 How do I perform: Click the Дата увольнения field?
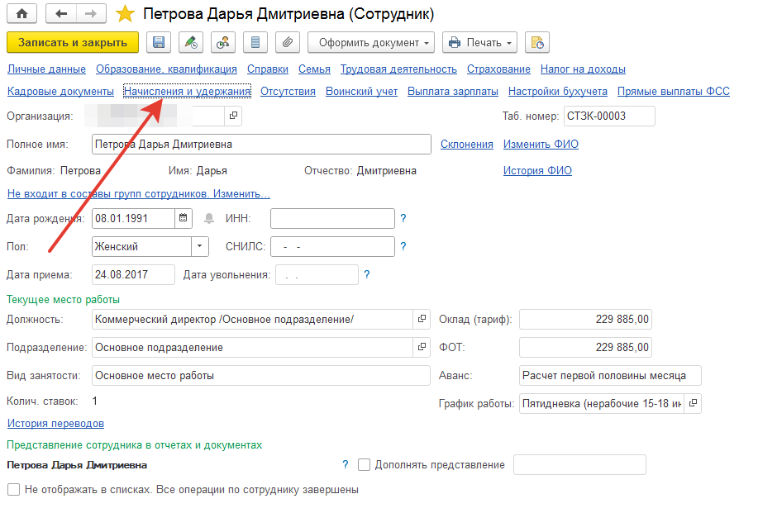[x=317, y=274]
